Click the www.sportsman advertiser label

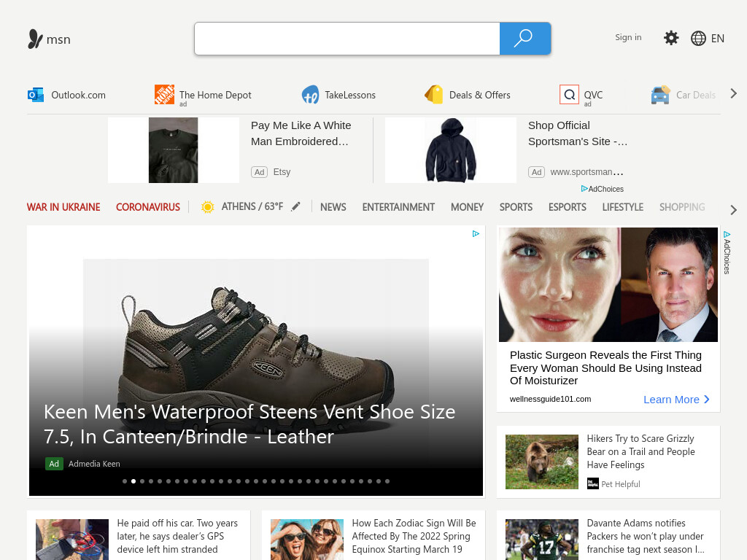[587, 172]
